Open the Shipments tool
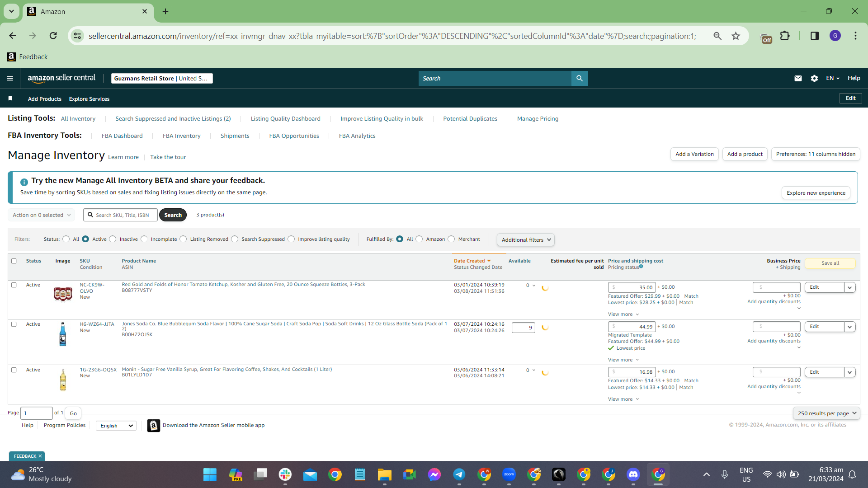This screenshot has height=488, width=868. (x=235, y=136)
